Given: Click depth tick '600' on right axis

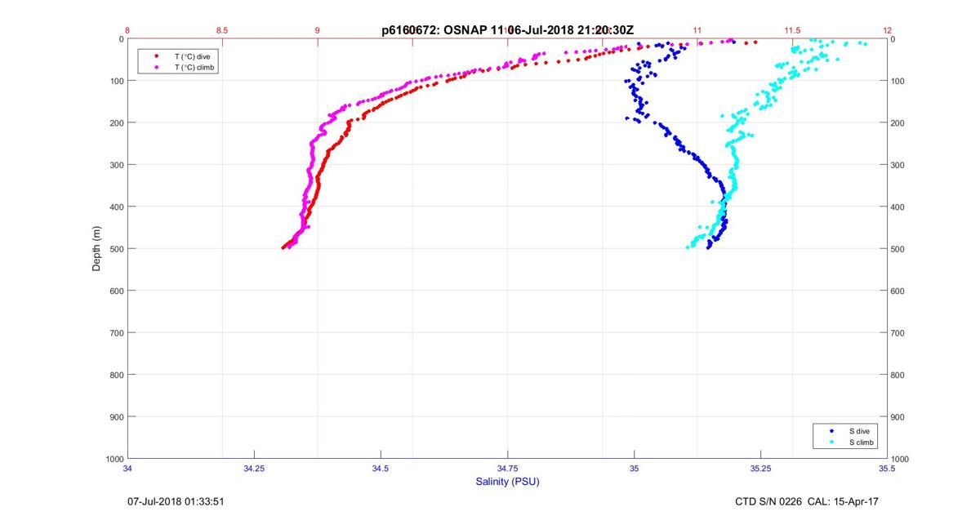Looking at the screenshot, I should 898,291.
